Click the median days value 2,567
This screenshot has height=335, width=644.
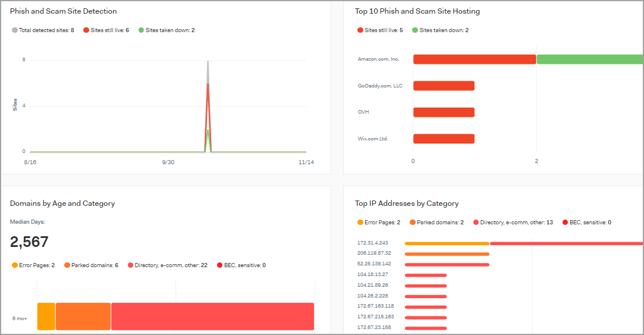(x=29, y=242)
